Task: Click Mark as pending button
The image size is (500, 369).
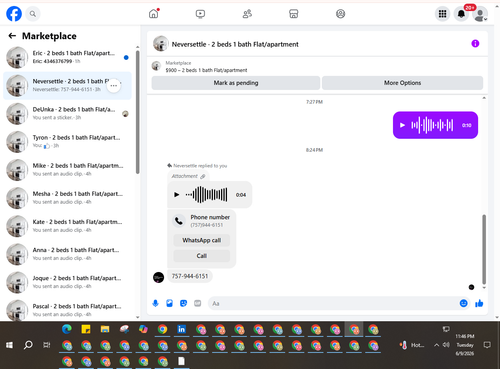Action: tap(236, 83)
